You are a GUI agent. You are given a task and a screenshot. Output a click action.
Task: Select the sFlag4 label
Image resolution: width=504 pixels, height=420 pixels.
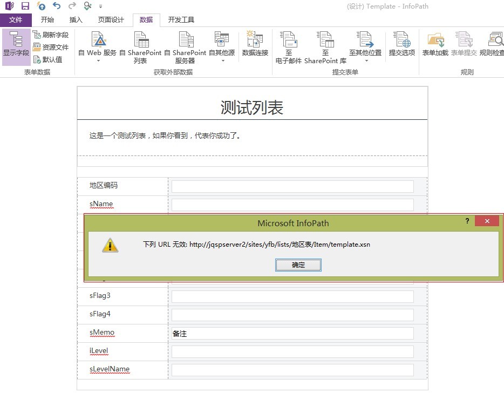click(x=100, y=314)
